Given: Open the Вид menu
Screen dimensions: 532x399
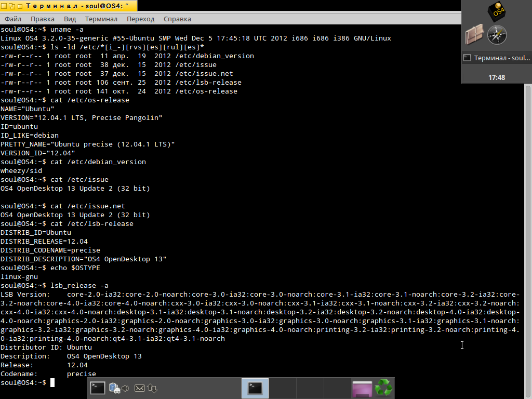Looking at the screenshot, I should (70, 19).
